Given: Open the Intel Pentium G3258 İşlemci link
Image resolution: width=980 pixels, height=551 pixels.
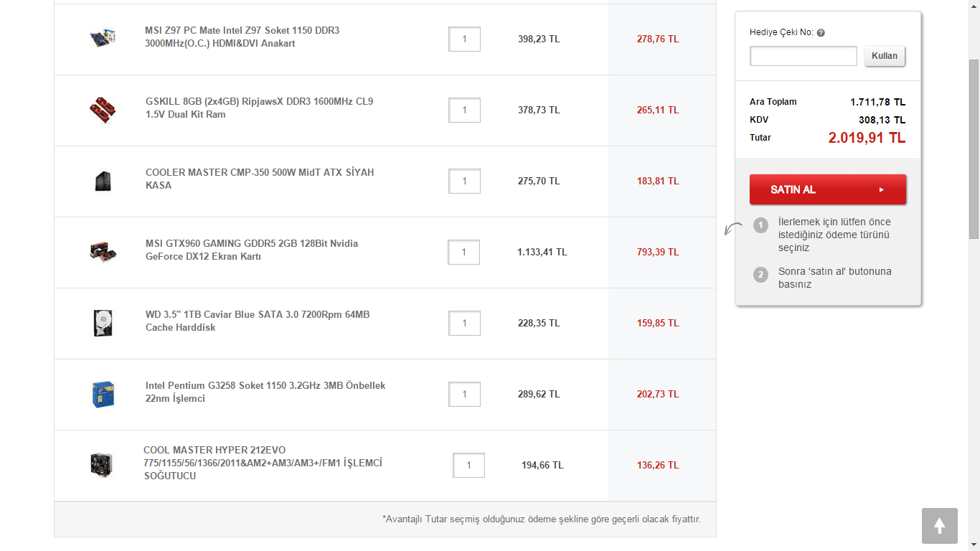Looking at the screenshot, I should [x=265, y=392].
